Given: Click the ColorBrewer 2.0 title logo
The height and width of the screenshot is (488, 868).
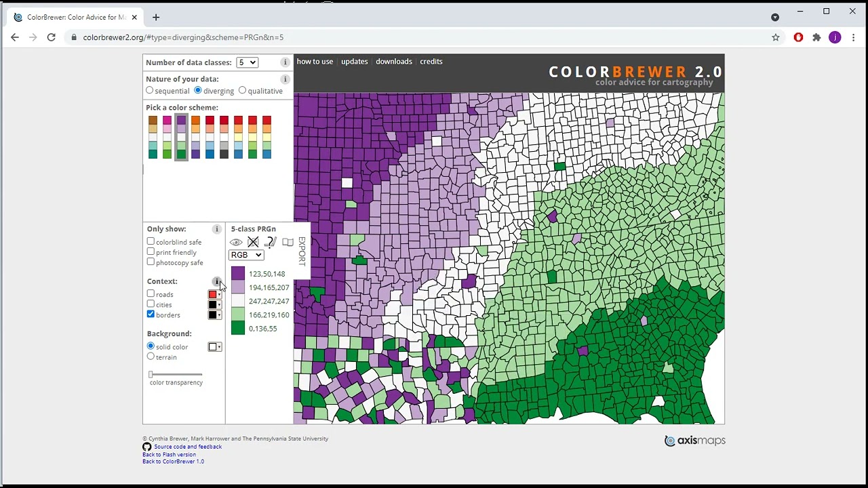Looking at the screenshot, I should pyautogui.click(x=635, y=72).
